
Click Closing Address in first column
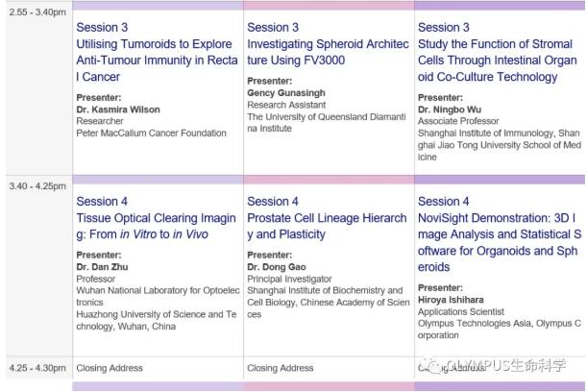(110, 368)
